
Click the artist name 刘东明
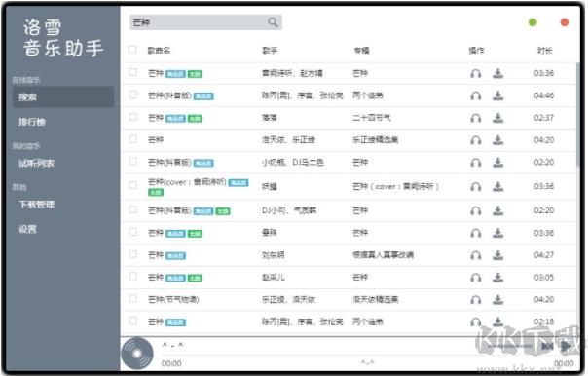(x=273, y=255)
